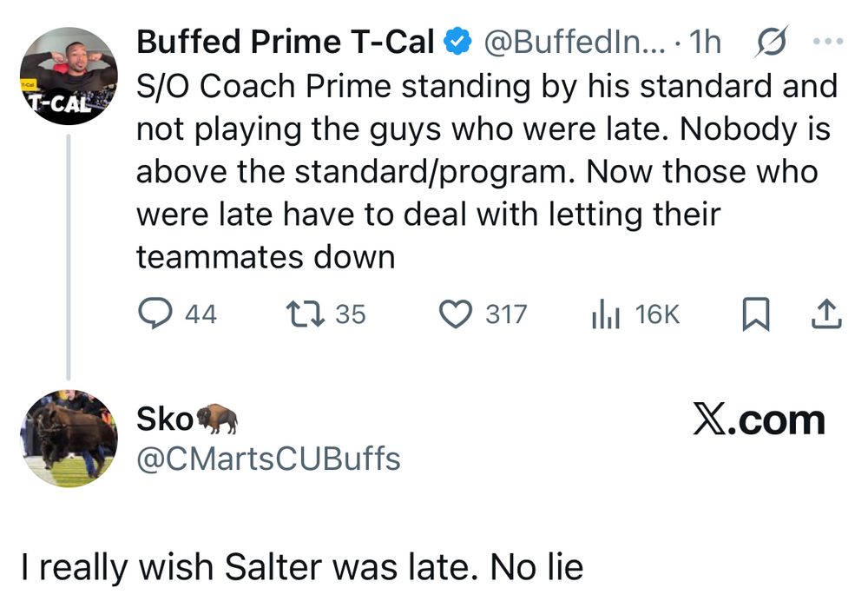Go to the @CMartsCUBuffs handle
The height and width of the screenshot is (601, 868).
pos(268,458)
